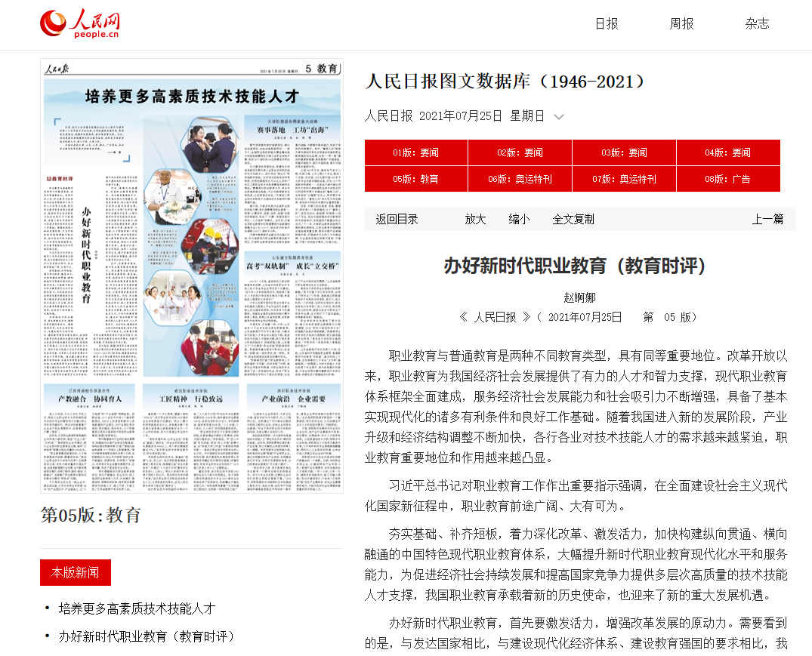Open 07版:奥运特刊 page
Image resolution: width=812 pixels, height=656 pixels.
pyautogui.click(x=624, y=179)
